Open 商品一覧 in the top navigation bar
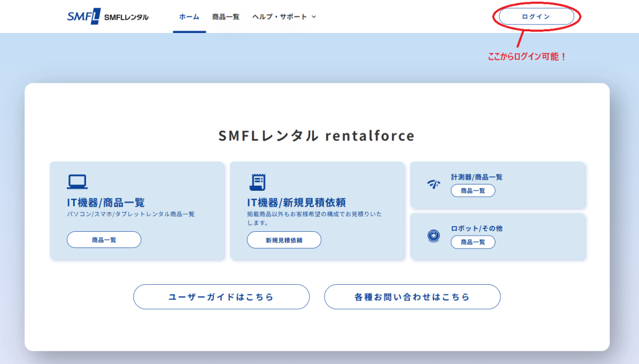 point(225,17)
